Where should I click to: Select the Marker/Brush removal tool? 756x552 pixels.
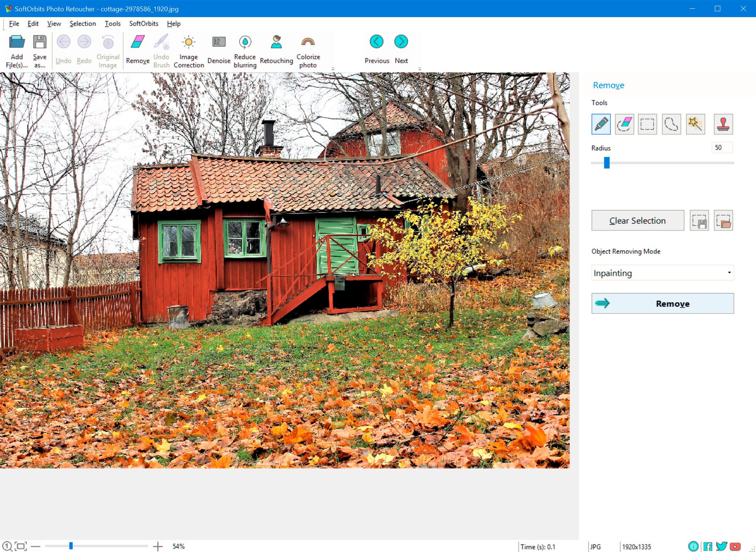pos(601,124)
